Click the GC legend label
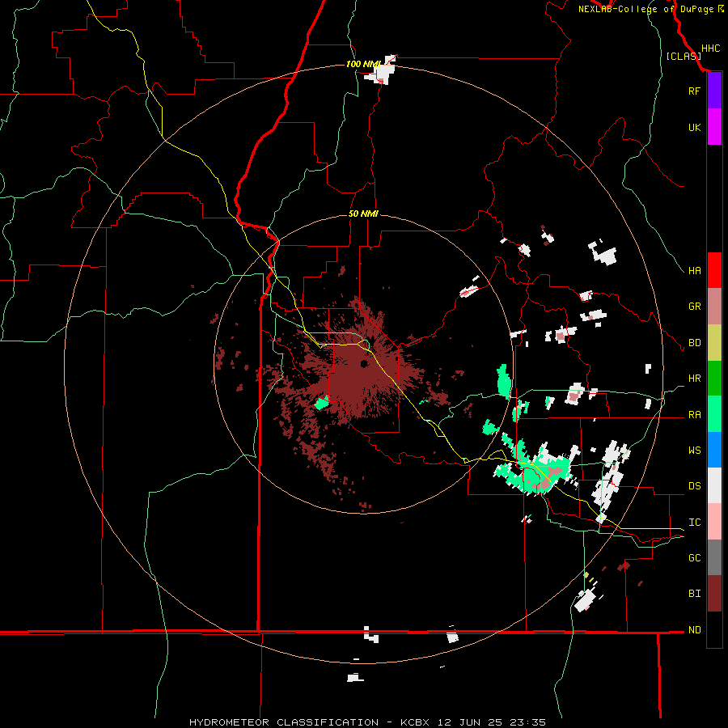The width and height of the screenshot is (728, 728). [694, 558]
